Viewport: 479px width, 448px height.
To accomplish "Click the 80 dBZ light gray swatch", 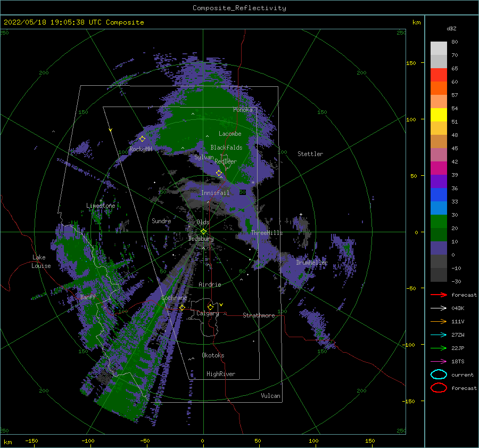I will (x=439, y=48).
